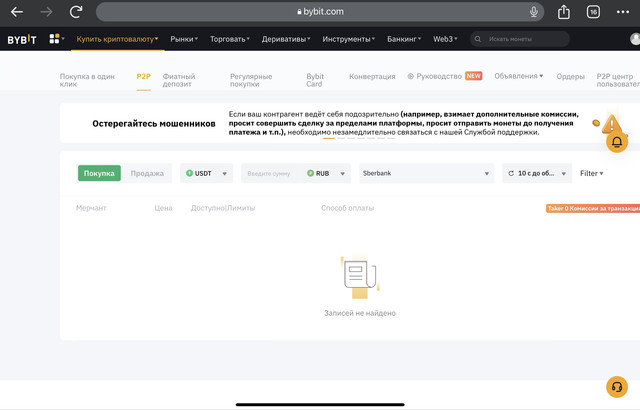Open the Filter dropdown
Viewport: 640px width, 410px height.
pyautogui.click(x=591, y=173)
